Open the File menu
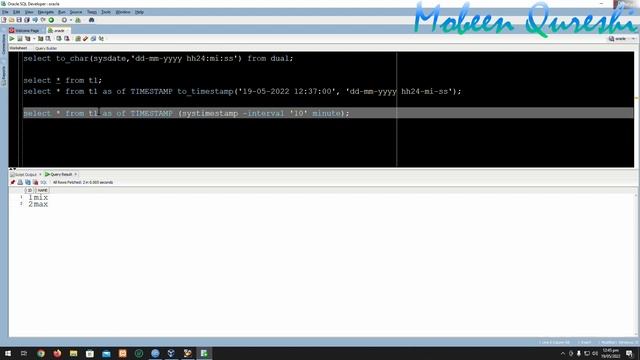640x360 pixels. [x=5, y=12]
